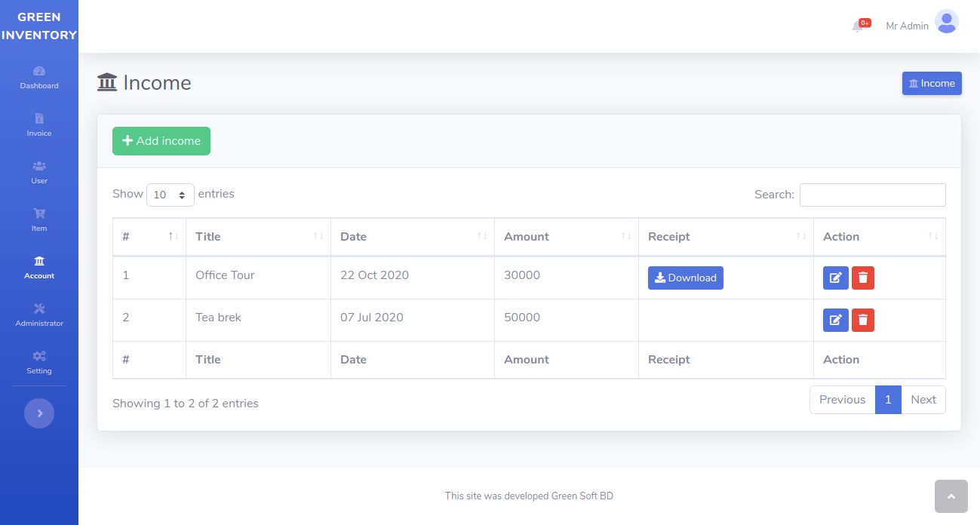
Task: Open the Invoice sidebar menu item
Action: click(39, 125)
